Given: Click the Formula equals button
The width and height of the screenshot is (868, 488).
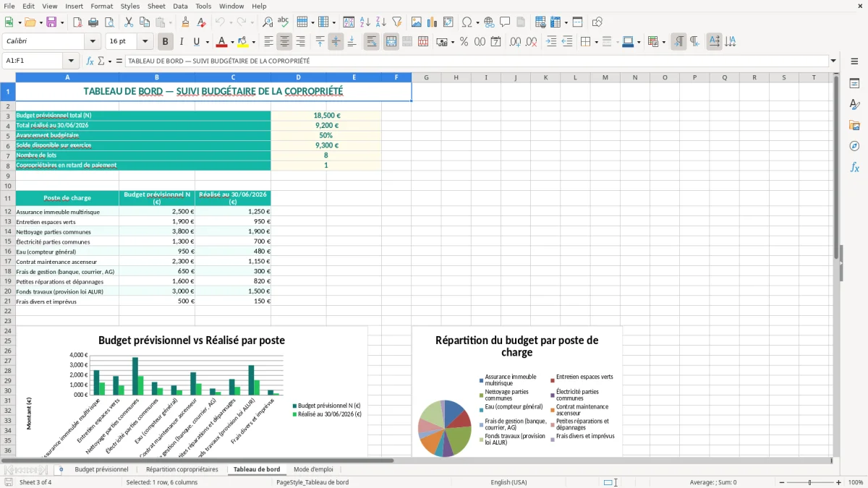Looking at the screenshot, I should click(x=119, y=61).
